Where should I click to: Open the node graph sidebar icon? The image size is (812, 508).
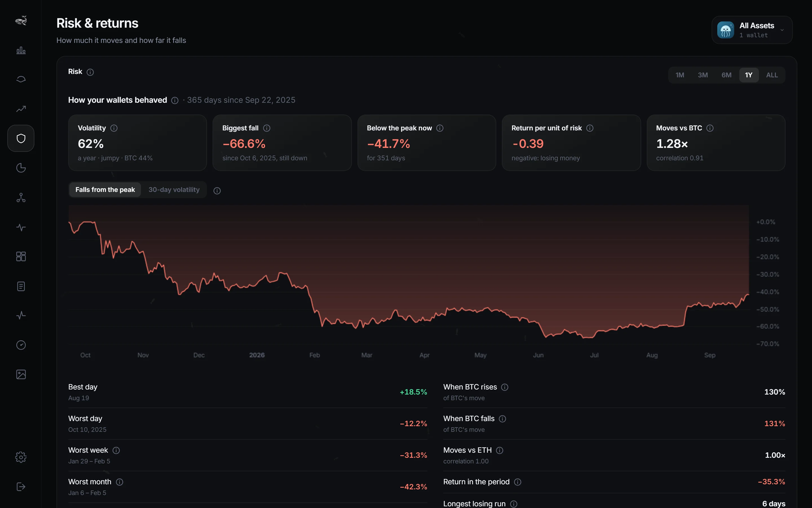click(21, 198)
